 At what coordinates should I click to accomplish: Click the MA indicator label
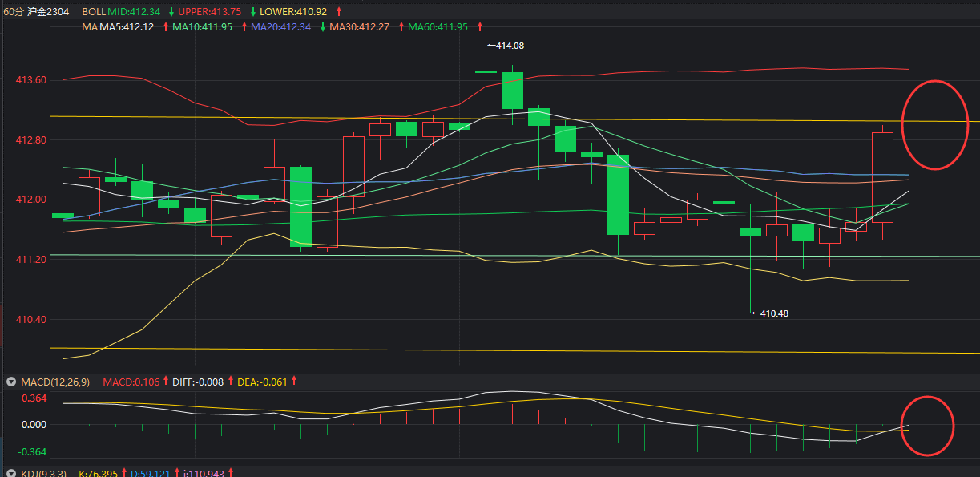coord(89,26)
